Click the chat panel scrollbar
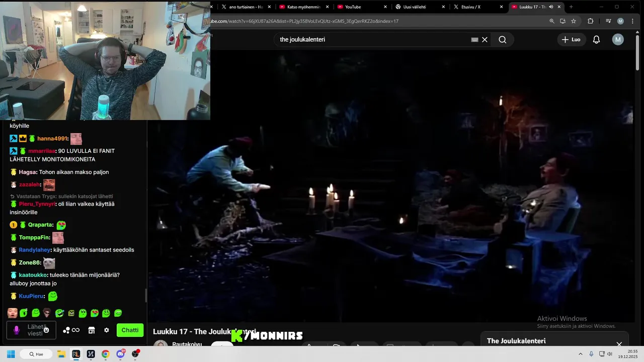 point(146,296)
